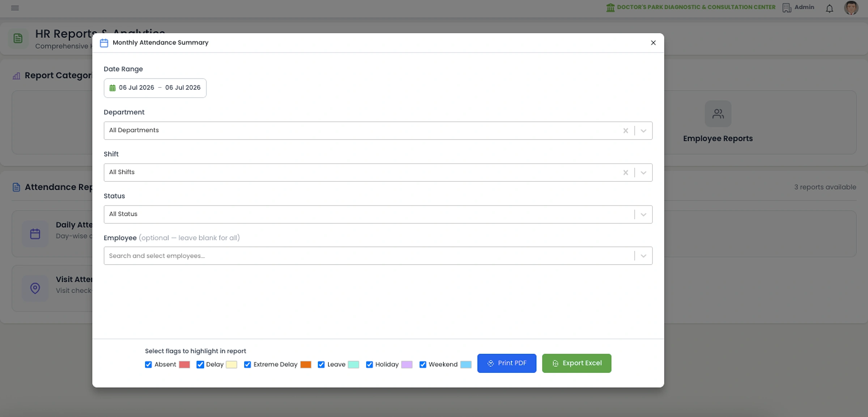Open the hamburger navigation menu

click(15, 8)
